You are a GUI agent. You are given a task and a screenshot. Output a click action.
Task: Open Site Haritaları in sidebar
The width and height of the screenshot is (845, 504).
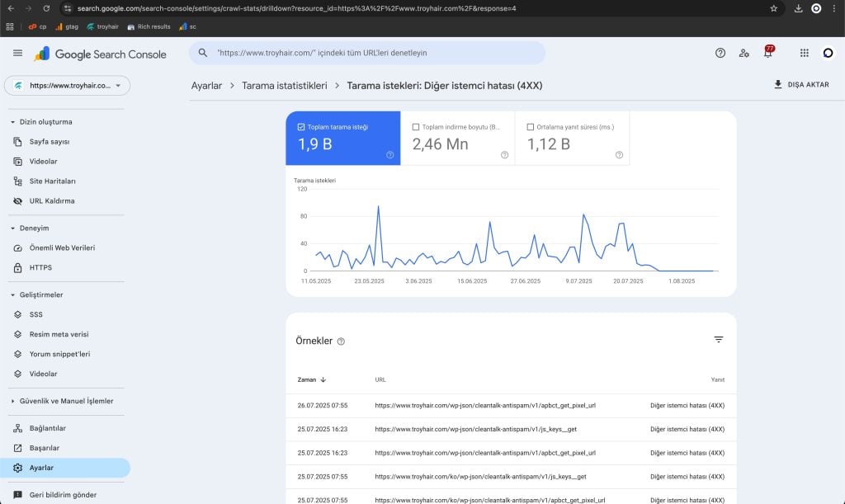[x=52, y=181]
